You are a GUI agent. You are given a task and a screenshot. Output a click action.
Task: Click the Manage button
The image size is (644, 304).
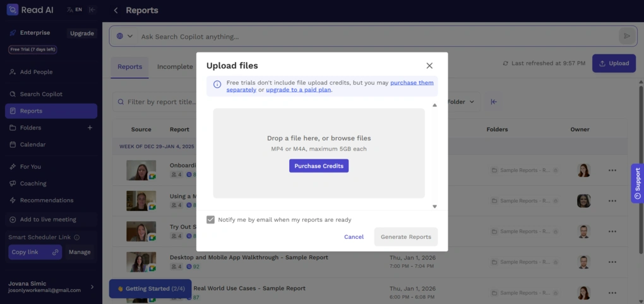point(80,252)
